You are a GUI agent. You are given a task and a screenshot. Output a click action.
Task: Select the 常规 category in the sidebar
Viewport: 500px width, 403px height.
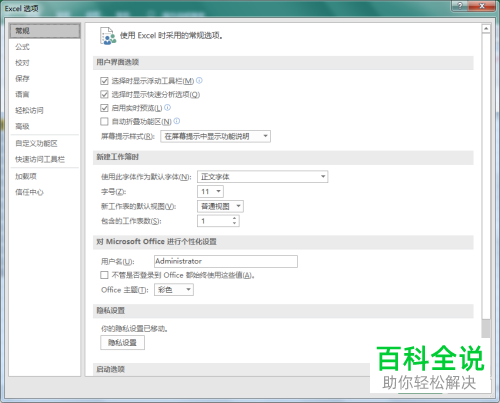(45, 31)
